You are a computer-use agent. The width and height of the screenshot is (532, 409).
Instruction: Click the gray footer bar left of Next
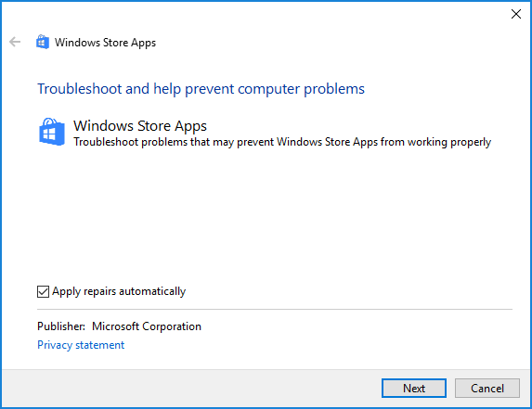[x=190, y=388]
